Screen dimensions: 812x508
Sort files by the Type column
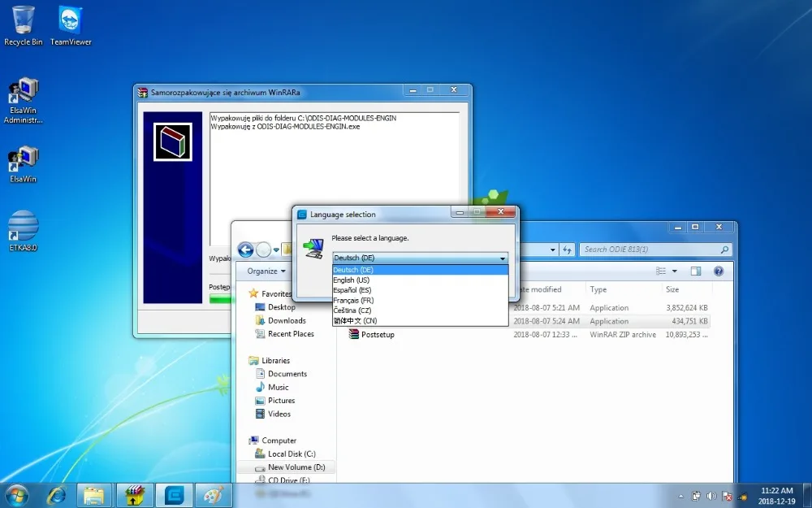pos(598,289)
